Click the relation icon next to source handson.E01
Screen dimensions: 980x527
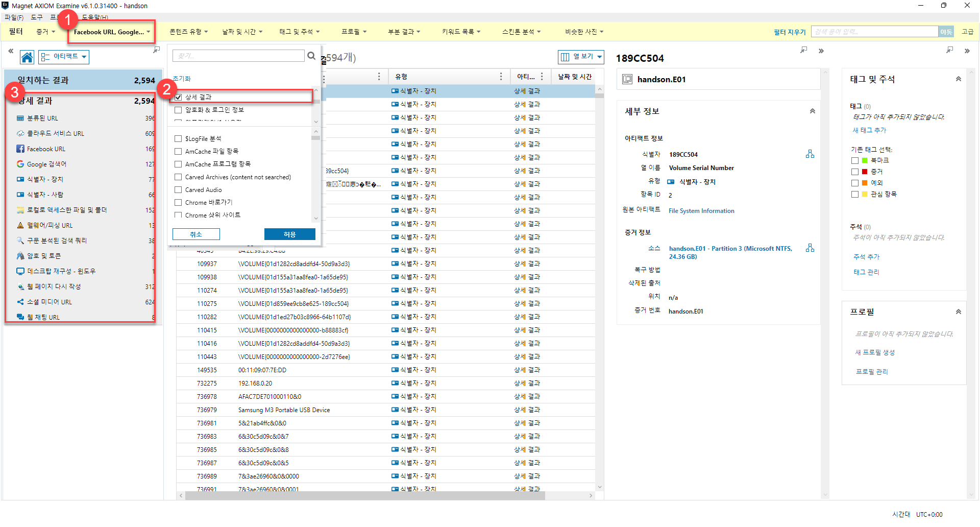point(810,248)
